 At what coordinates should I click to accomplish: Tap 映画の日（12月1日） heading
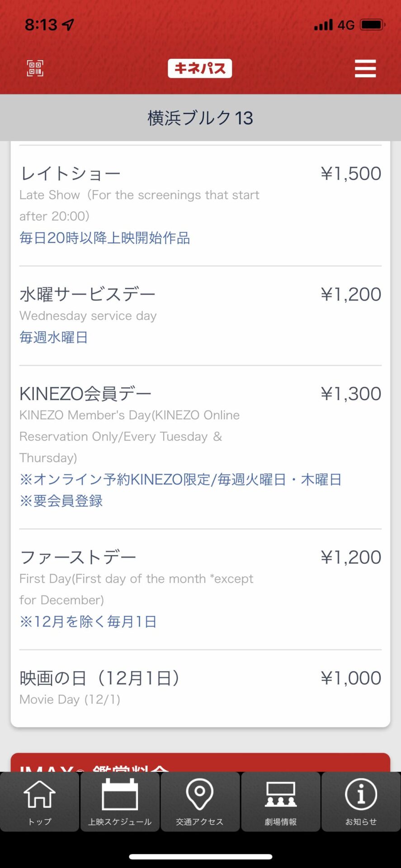pos(100,678)
